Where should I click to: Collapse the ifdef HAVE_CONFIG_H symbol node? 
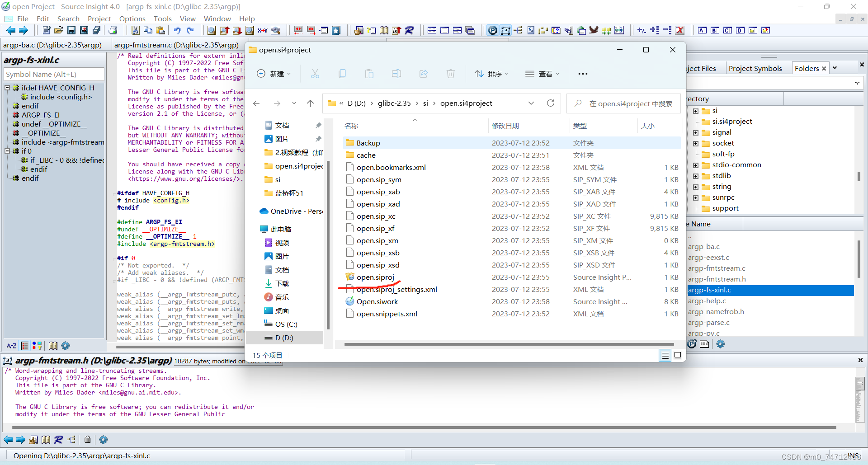7,88
